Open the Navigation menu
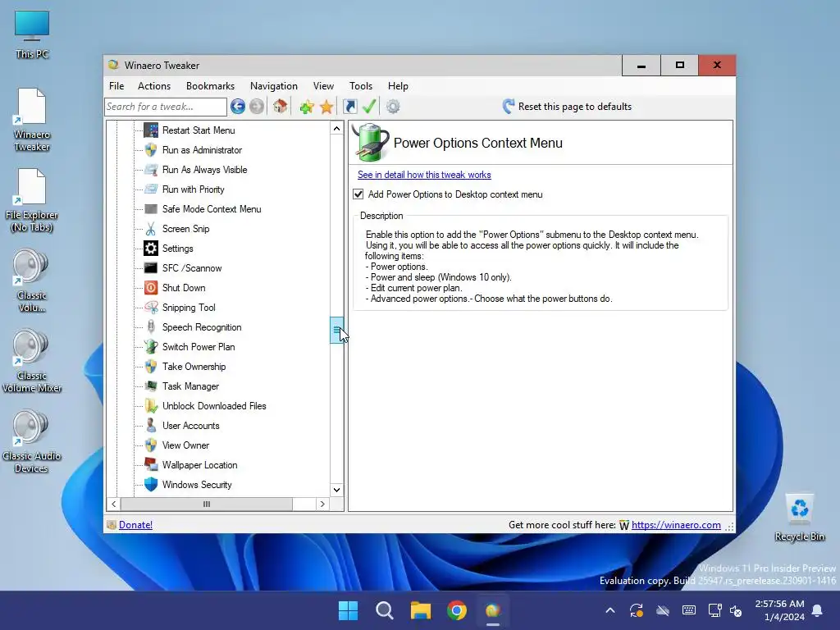The image size is (840, 630). [274, 86]
